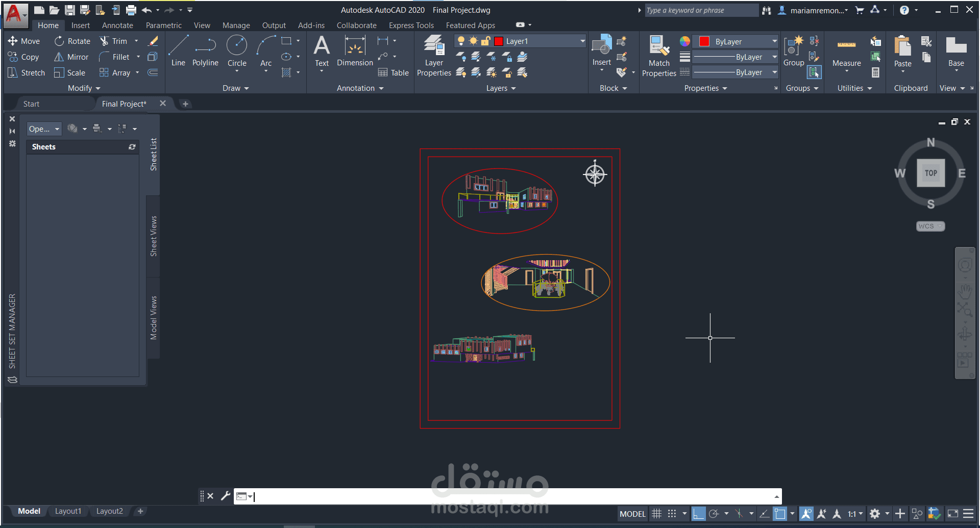Plot the drawing using the printer icon
980x528 pixels.
[x=131, y=10]
